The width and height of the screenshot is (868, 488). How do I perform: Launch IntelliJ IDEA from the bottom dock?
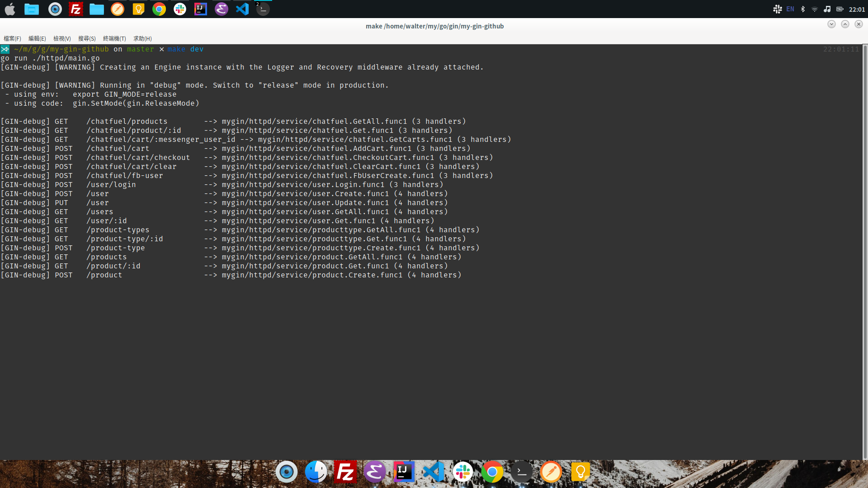[404, 472]
